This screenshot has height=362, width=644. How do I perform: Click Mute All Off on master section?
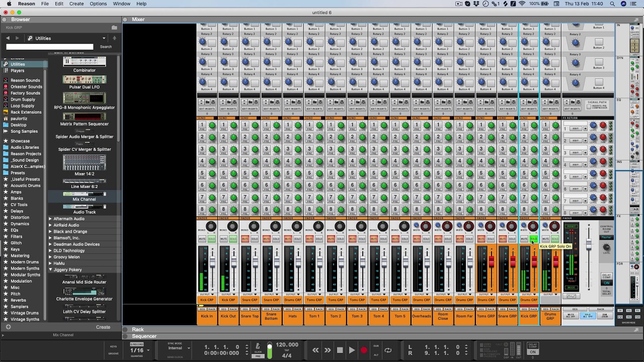click(571, 316)
